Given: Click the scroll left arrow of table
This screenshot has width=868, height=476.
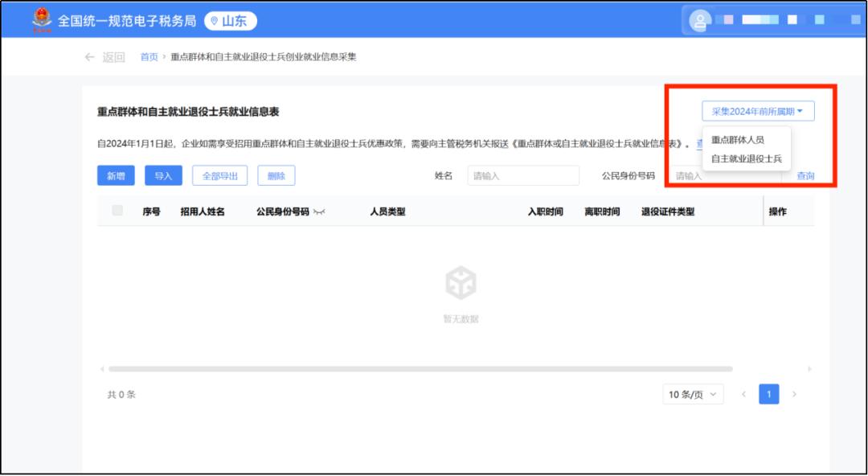Looking at the screenshot, I should [x=102, y=369].
